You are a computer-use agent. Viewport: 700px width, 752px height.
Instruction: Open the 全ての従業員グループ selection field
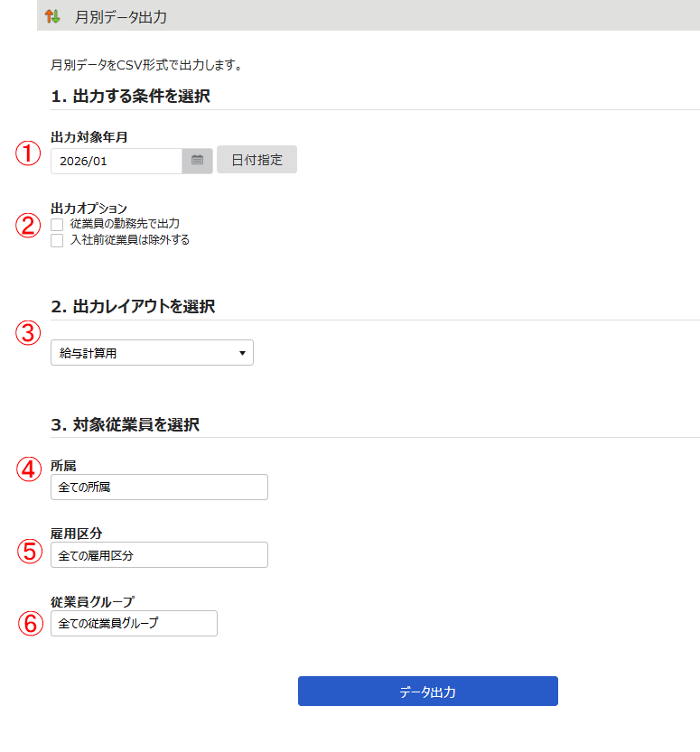(x=134, y=624)
